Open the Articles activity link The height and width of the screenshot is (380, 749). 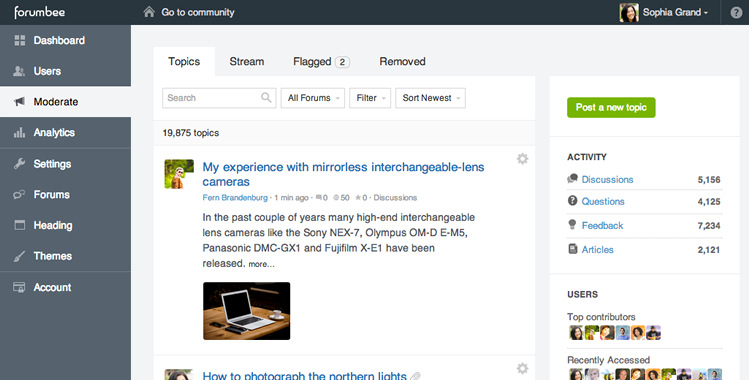[x=598, y=250]
